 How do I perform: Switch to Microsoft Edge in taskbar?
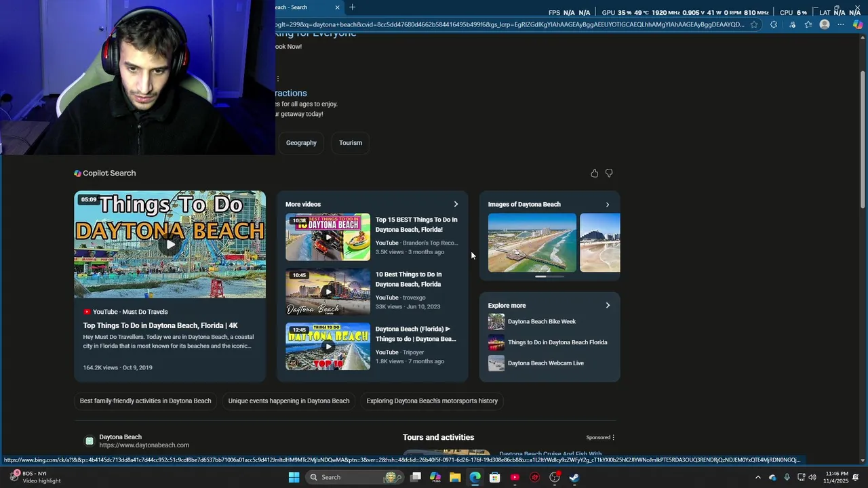[x=475, y=478]
